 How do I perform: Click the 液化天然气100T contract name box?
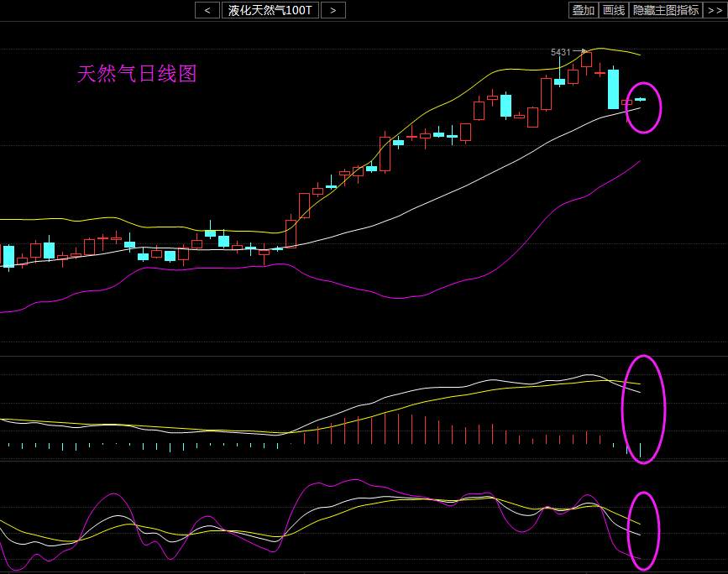coord(270,10)
